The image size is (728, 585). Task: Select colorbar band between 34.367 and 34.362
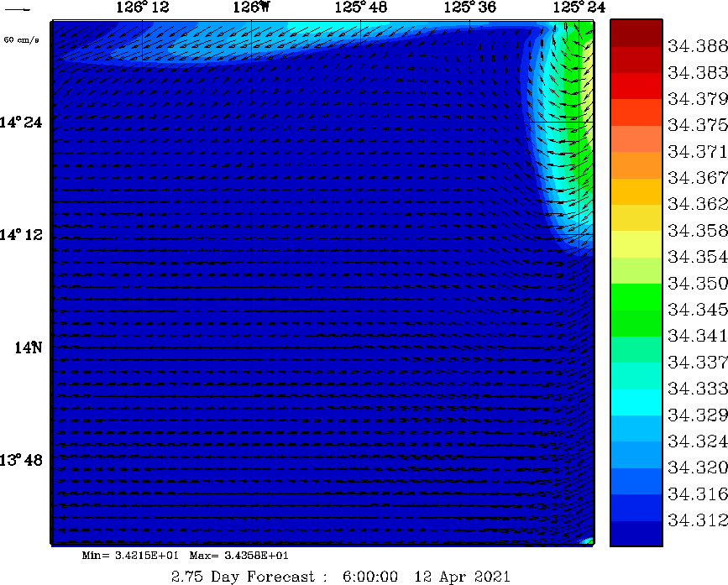636,191
